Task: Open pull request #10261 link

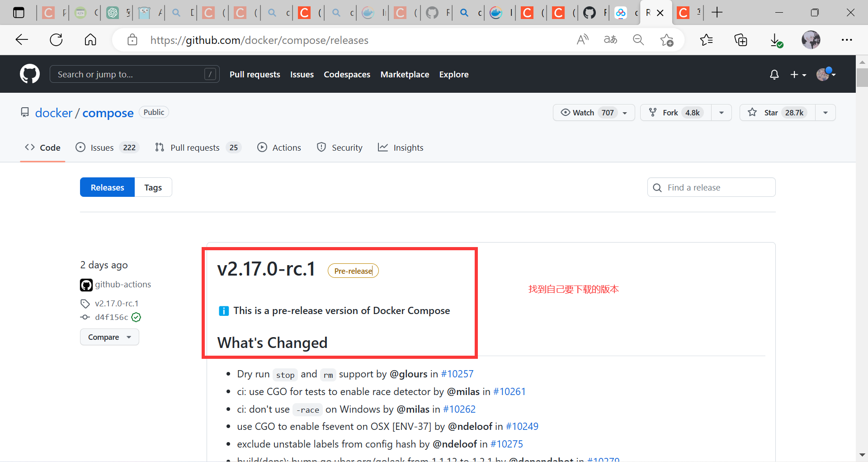Action: pyautogui.click(x=509, y=392)
